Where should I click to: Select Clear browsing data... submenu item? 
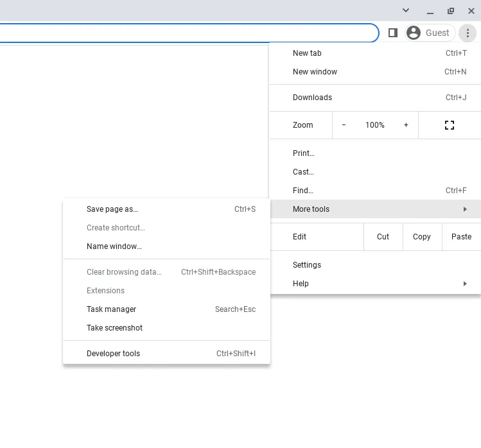[166, 272]
